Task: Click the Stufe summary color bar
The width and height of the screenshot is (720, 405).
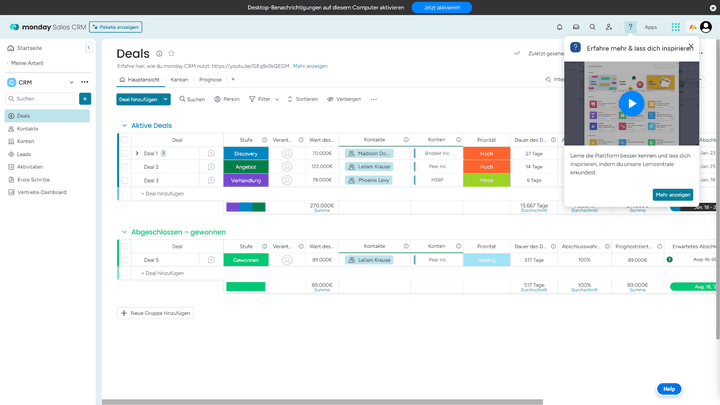Action: pyautogui.click(x=246, y=207)
